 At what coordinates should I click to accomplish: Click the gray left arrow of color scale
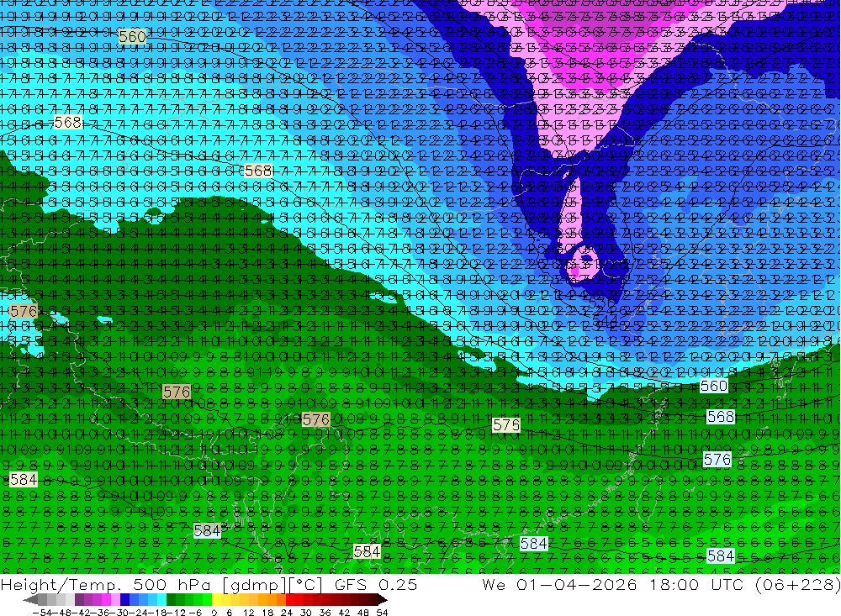click(x=30, y=599)
